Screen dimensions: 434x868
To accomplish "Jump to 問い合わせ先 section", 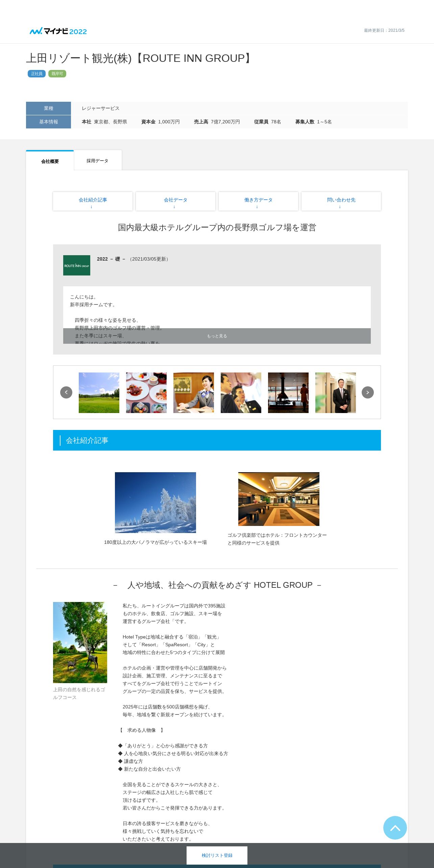I will tap(341, 201).
